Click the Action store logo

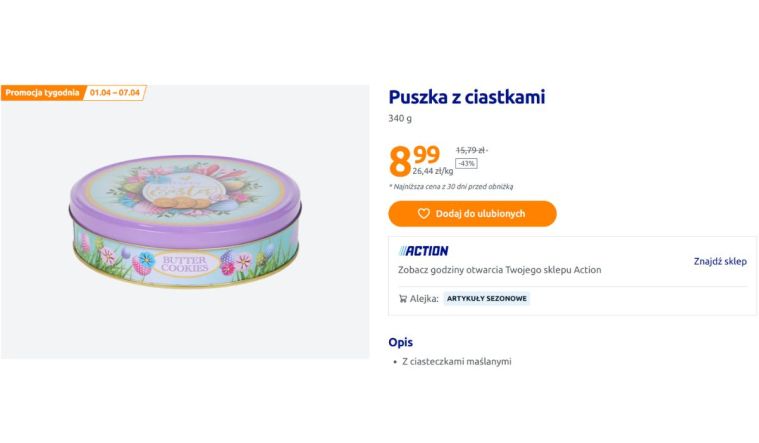point(423,251)
